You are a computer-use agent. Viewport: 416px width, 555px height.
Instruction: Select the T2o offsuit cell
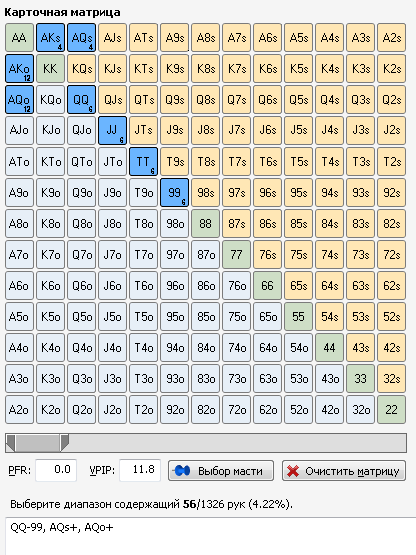tap(143, 410)
